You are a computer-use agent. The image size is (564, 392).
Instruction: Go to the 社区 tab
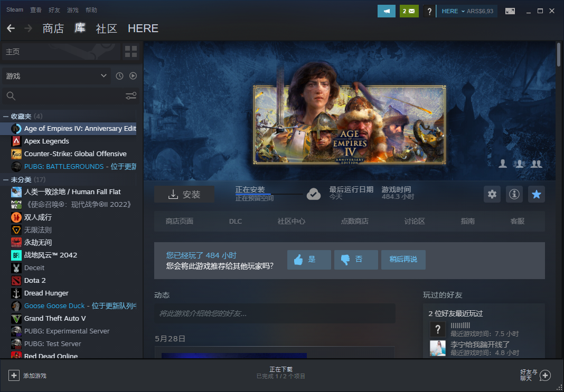(x=107, y=28)
